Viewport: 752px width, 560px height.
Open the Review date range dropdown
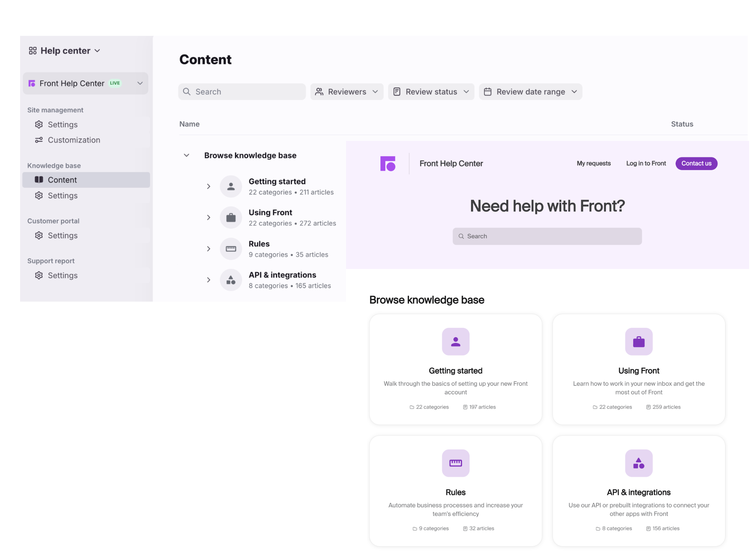click(531, 92)
